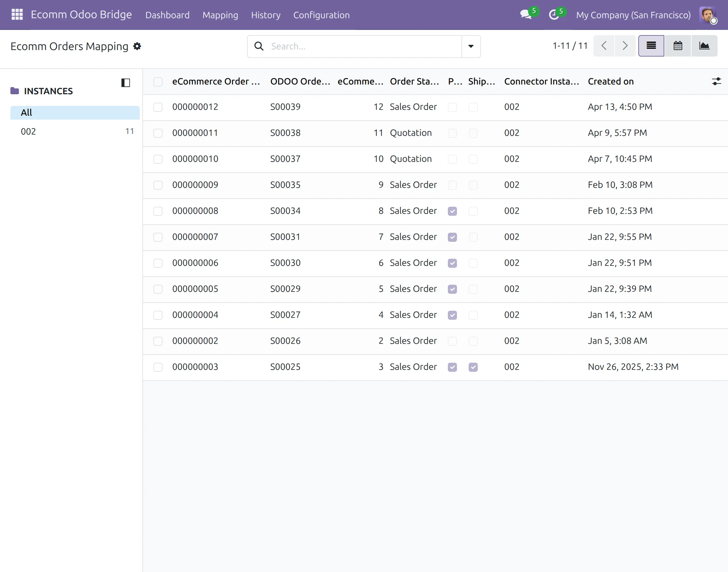Sort by Order Status column header
Image resolution: width=728 pixels, height=572 pixels.
415,81
